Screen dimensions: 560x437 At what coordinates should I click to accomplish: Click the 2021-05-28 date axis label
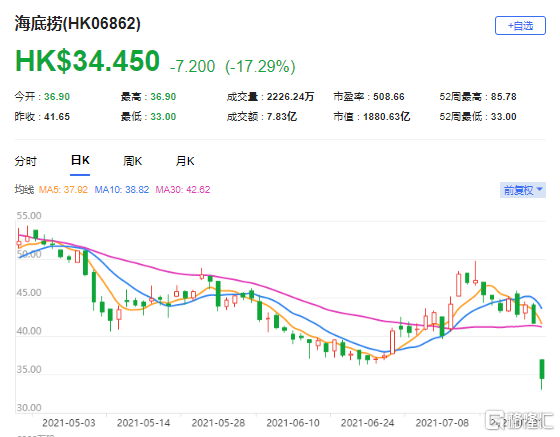click(x=218, y=423)
